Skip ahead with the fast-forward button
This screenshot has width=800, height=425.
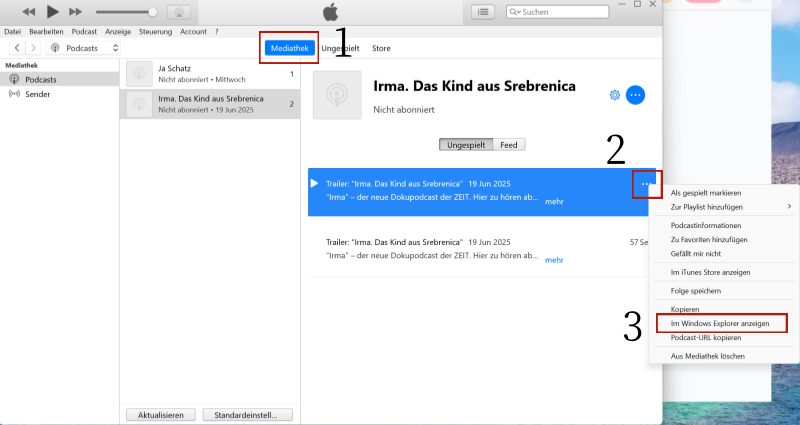76,12
